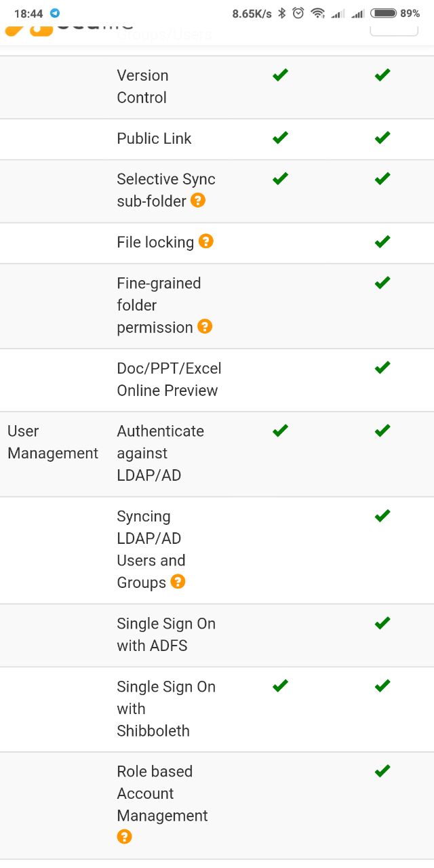Open the Telegram notification icon in status bar
The image size is (434, 868).
click(x=55, y=13)
